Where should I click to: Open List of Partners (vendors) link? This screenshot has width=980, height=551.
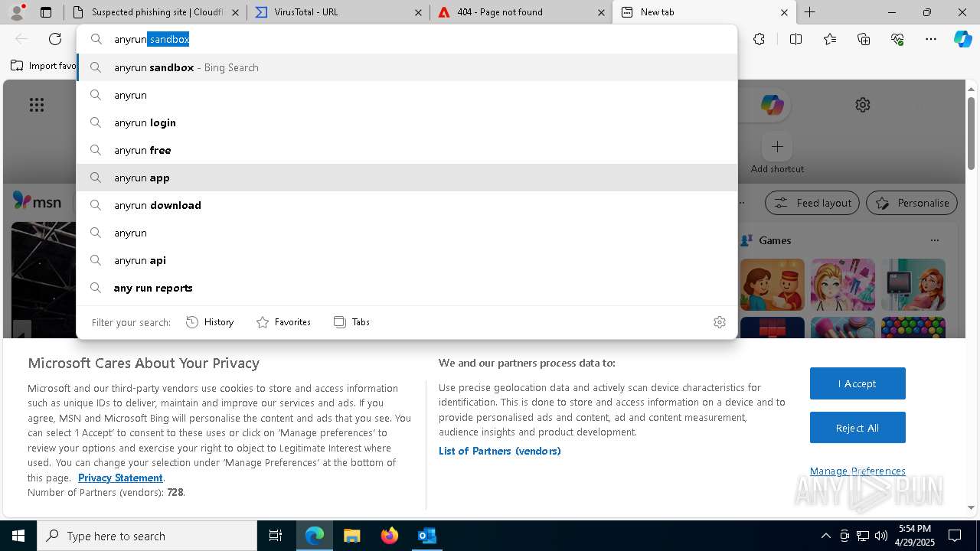[x=500, y=451]
